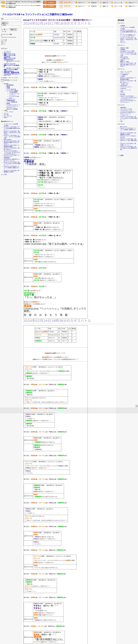The width and height of the screenshot is (138, 644).
Task: Open 初めての方へ in the menu
Action: tap(7, 52)
